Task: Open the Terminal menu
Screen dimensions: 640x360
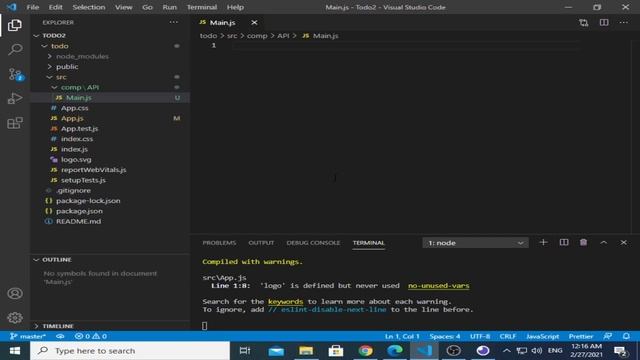Action: (x=202, y=7)
